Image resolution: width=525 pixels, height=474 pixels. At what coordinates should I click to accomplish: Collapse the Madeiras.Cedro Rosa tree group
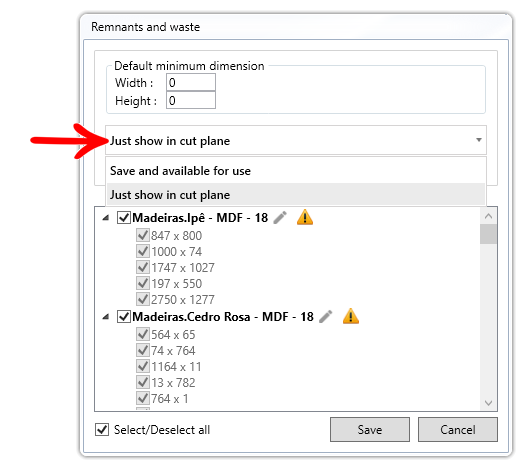pyautogui.click(x=106, y=317)
